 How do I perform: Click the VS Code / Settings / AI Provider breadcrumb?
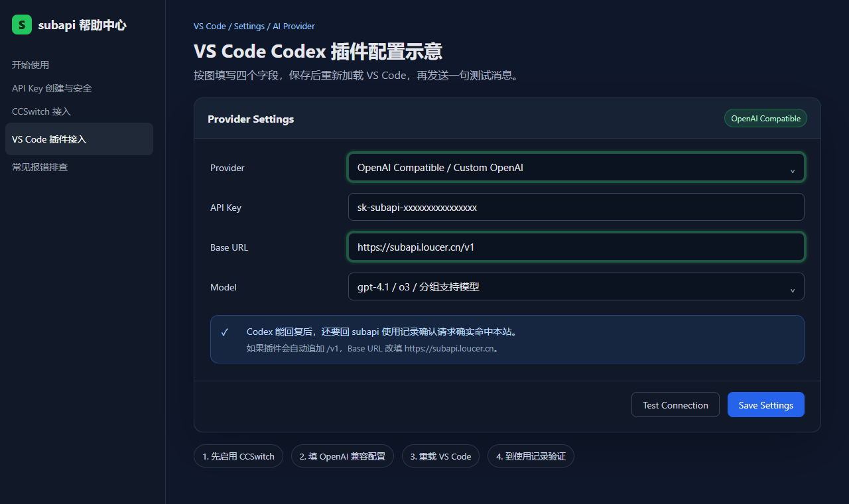click(x=254, y=27)
